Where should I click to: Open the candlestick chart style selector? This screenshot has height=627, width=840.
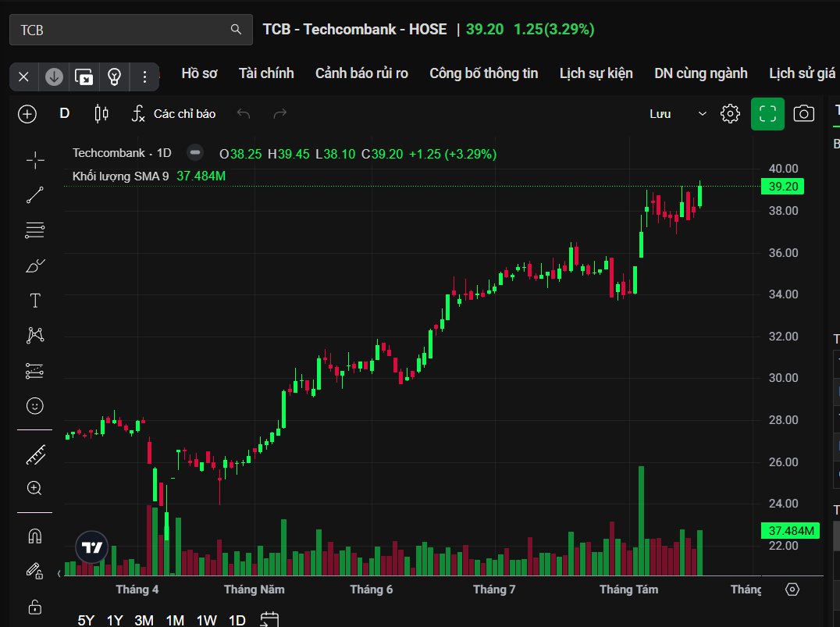click(101, 114)
